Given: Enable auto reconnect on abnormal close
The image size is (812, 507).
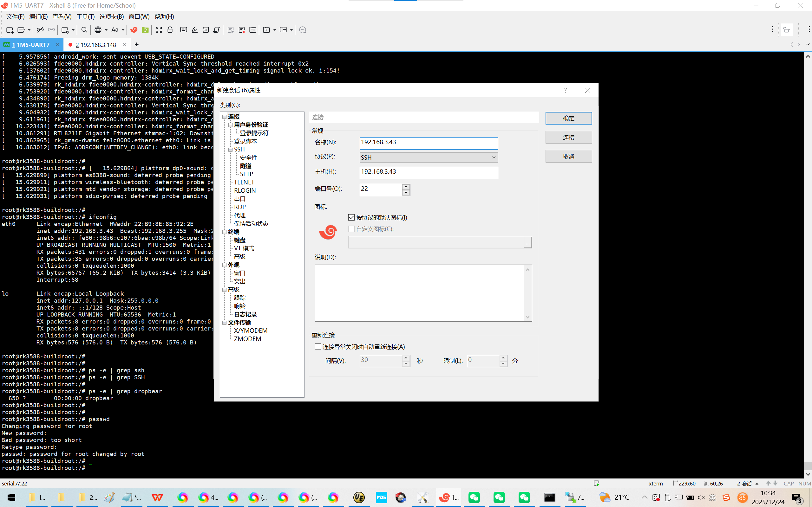Looking at the screenshot, I should (x=318, y=347).
